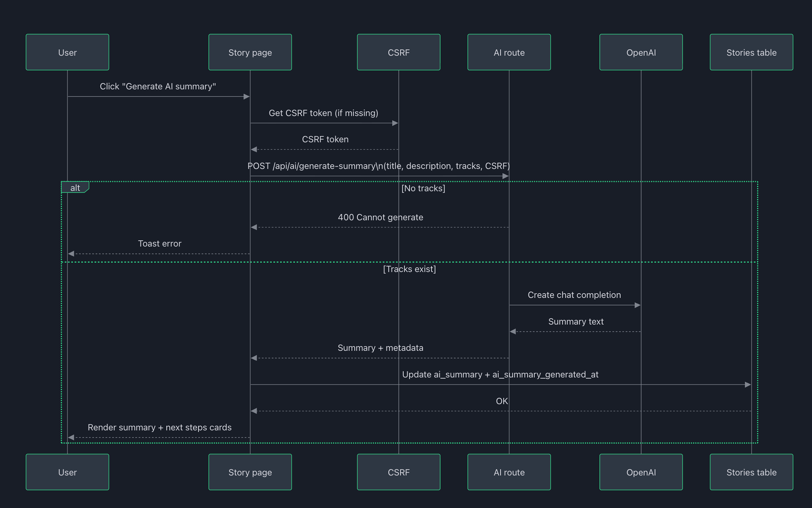
Task: Click the Stories table participant box at top
Action: (751, 52)
